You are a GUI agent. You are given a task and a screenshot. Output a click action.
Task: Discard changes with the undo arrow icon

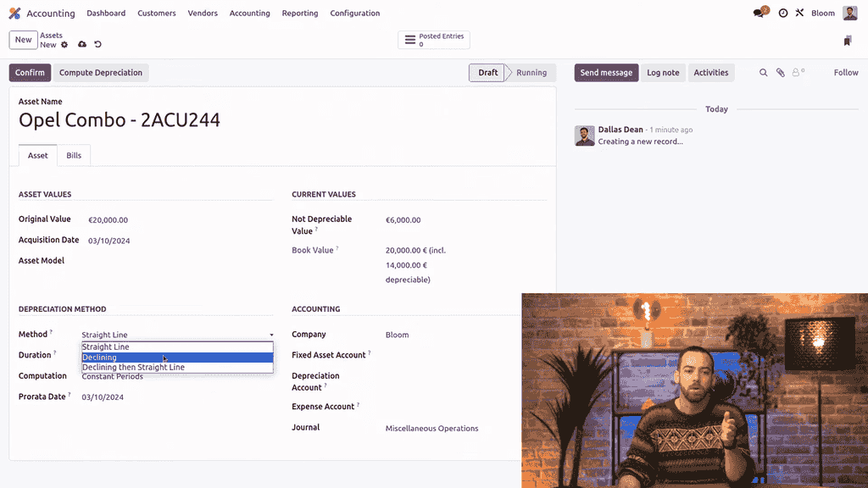(97, 45)
